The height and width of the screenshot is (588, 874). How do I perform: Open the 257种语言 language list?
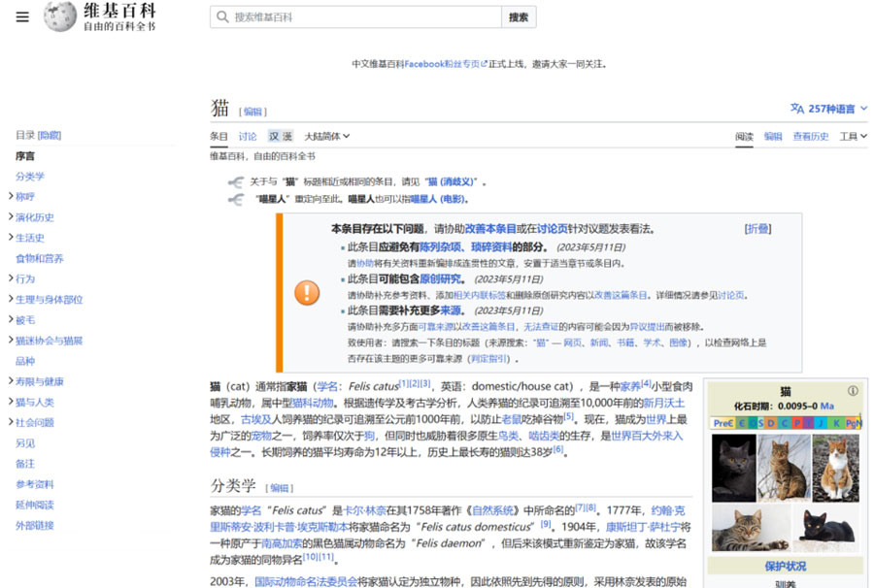point(829,109)
